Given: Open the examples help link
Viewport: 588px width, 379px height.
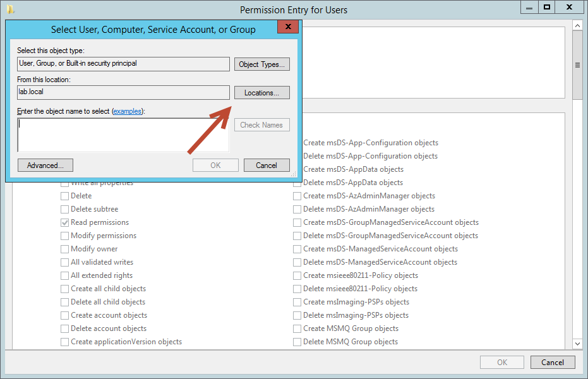Looking at the screenshot, I should [x=128, y=111].
